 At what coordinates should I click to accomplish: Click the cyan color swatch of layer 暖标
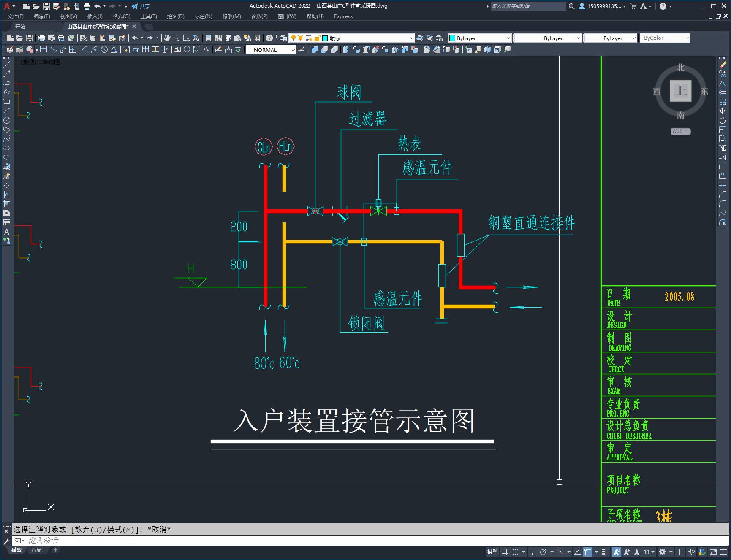click(325, 38)
